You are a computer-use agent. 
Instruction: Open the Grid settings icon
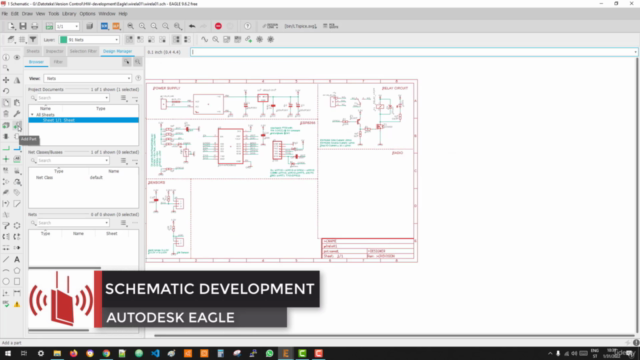(22, 40)
